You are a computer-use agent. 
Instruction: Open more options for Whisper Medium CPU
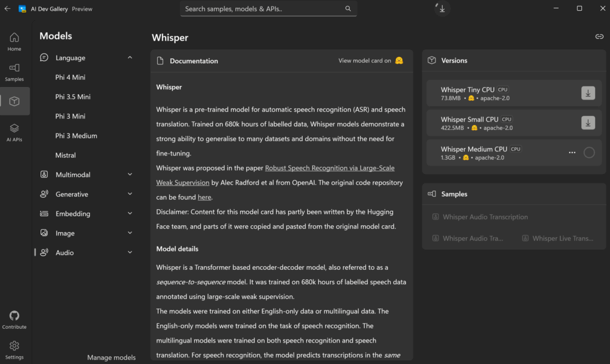(572, 153)
